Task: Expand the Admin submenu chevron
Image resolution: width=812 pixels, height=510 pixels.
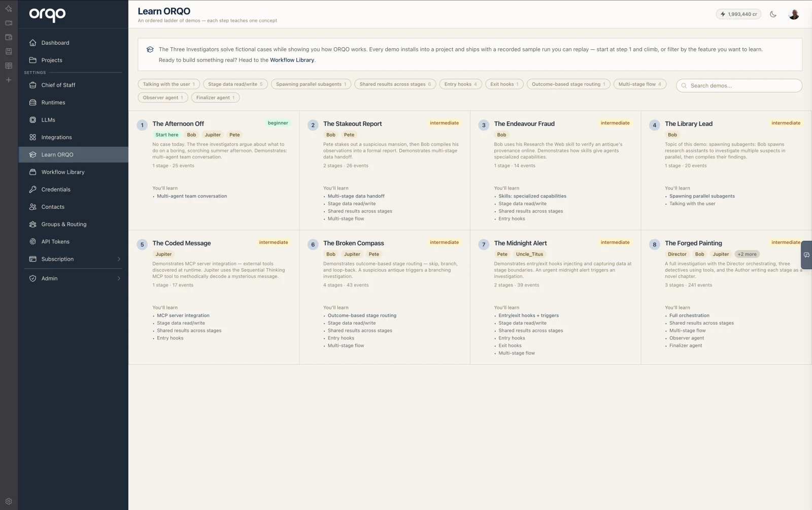Action: [x=119, y=278]
